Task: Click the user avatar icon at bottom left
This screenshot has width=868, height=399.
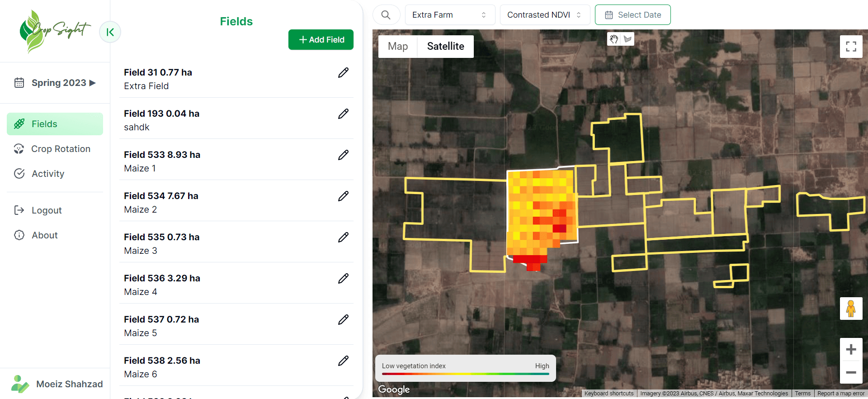Action: (19, 384)
